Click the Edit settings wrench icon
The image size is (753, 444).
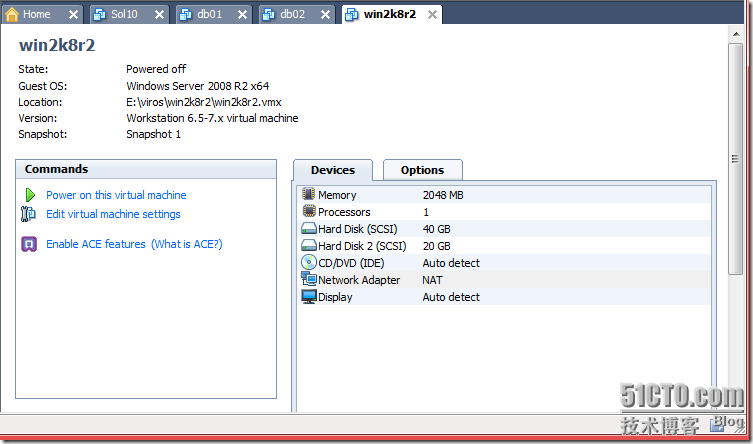point(28,214)
